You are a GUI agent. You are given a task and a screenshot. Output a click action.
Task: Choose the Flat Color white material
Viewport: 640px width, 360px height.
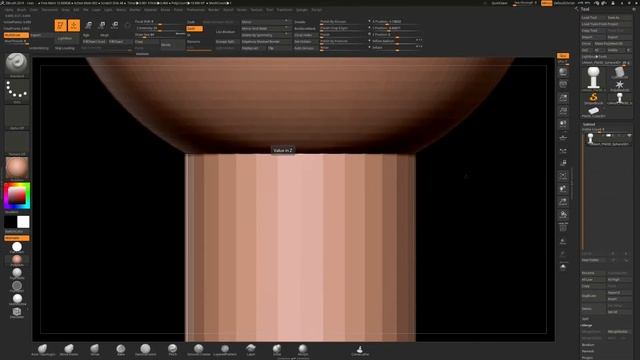tap(17, 247)
